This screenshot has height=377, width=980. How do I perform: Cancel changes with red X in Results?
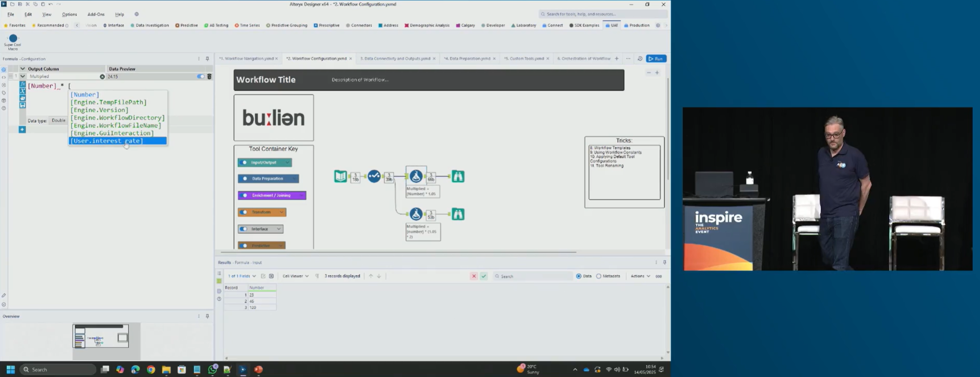[474, 276]
